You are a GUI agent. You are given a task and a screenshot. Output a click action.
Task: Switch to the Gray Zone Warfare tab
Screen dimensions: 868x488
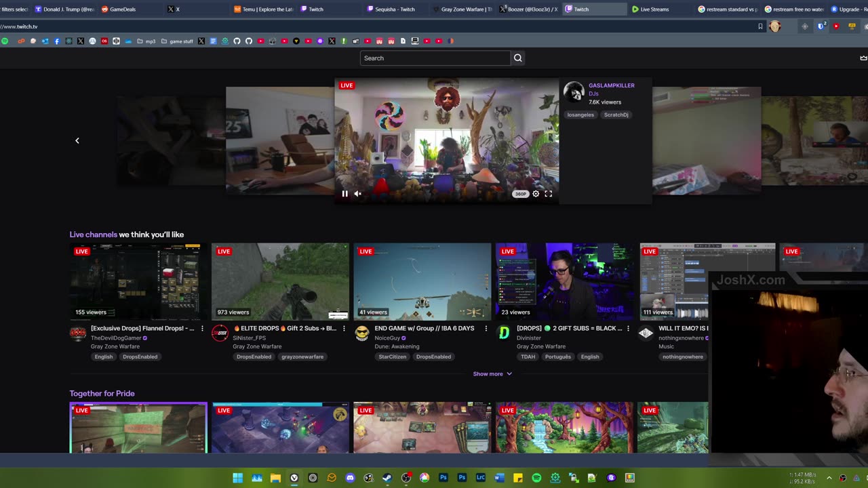462,9
